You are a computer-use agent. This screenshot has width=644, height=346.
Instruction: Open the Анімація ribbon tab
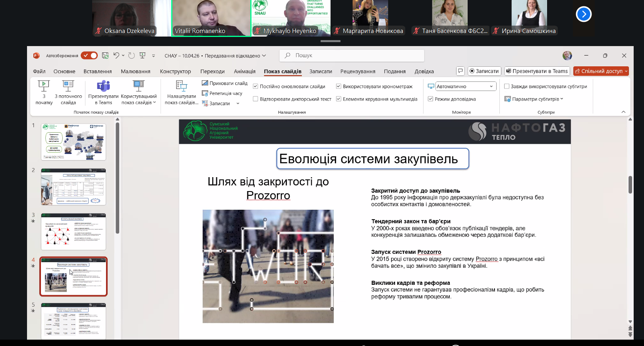[244, 72]
